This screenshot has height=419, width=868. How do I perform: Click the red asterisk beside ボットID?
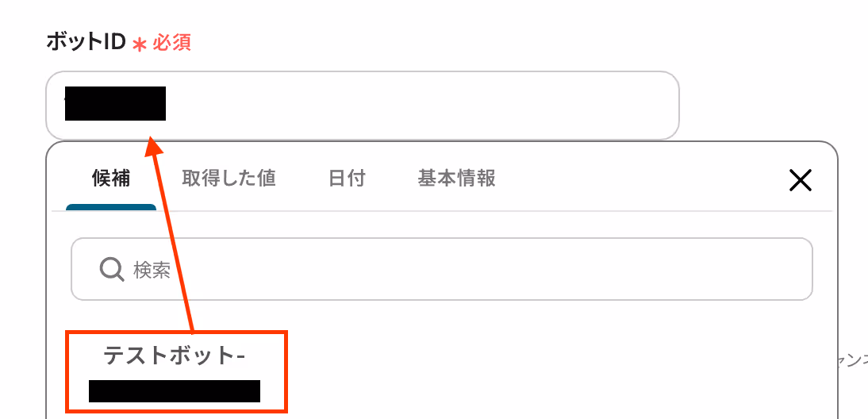[140, 44]
